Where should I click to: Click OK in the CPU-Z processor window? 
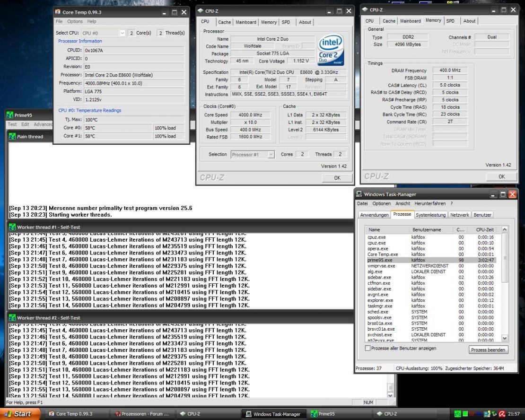(337, 177)
